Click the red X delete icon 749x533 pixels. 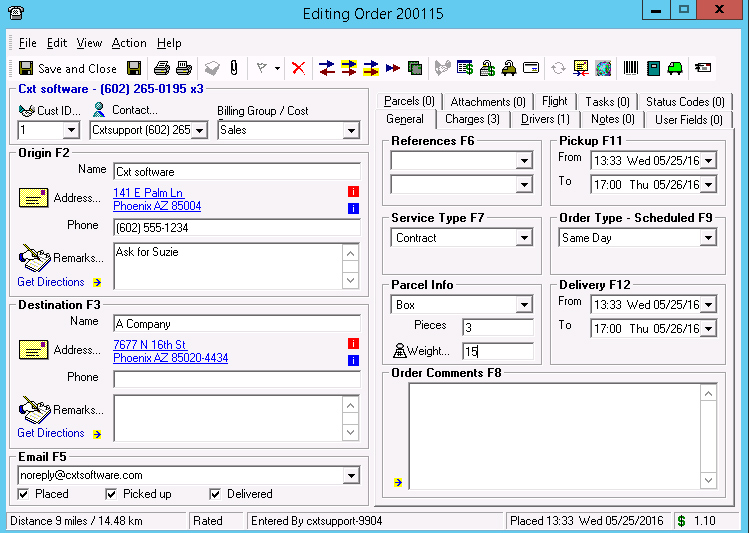click(299, 68)
